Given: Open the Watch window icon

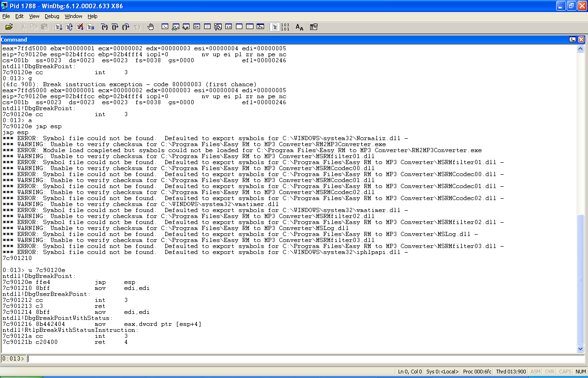Looking at the screenshot, I should 176,27.
